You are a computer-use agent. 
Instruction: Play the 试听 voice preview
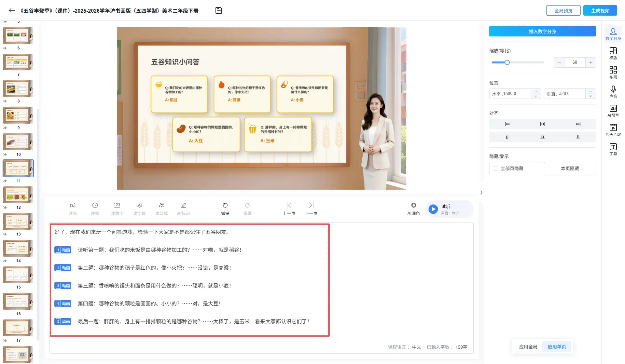click(433, 209)
